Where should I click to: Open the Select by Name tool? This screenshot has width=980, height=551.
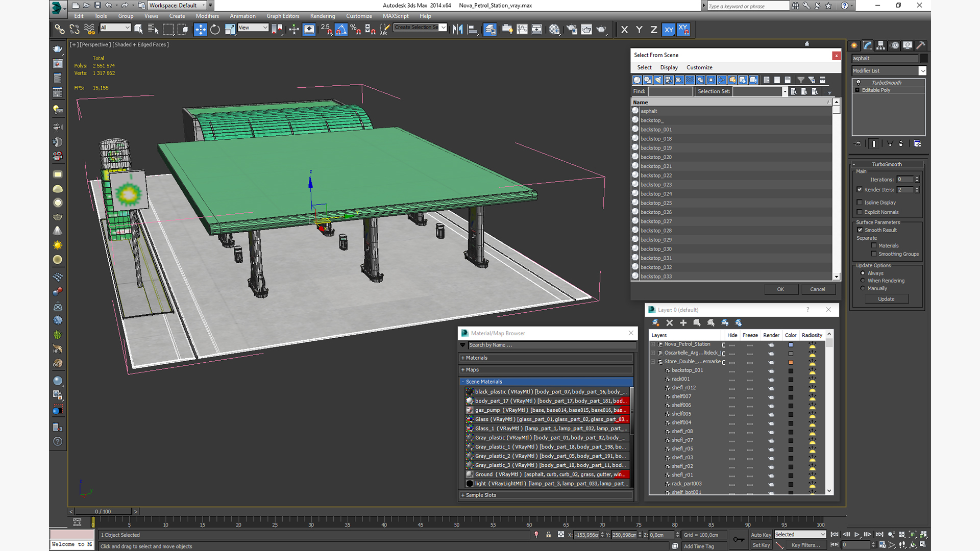point(153,29)
